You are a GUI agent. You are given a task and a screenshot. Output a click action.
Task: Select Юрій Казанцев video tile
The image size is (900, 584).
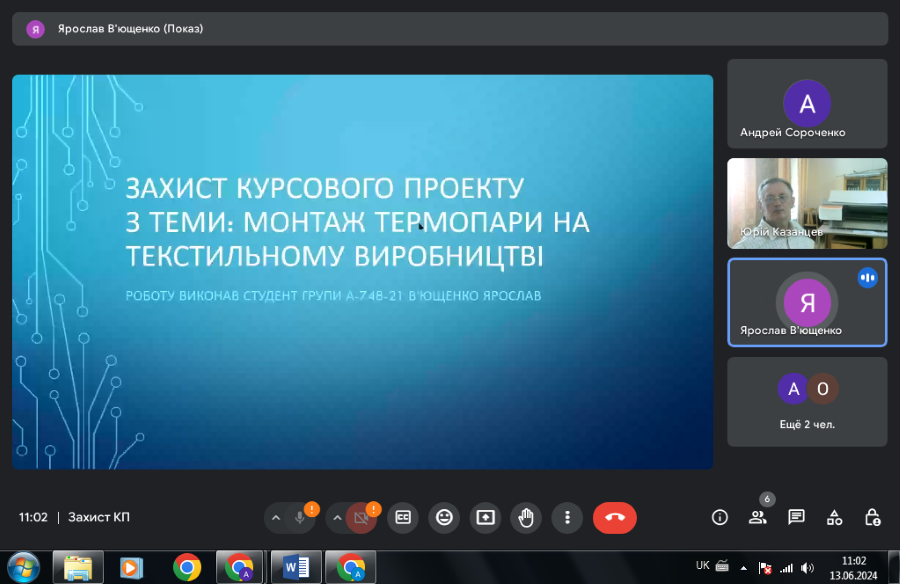point(807,203)
